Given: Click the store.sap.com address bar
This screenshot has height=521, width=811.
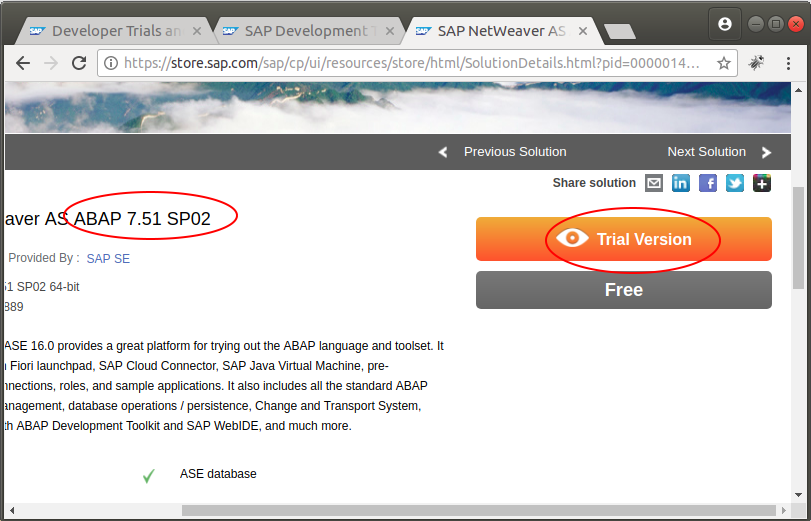Looking at the screenshot, I should (417, 63).
